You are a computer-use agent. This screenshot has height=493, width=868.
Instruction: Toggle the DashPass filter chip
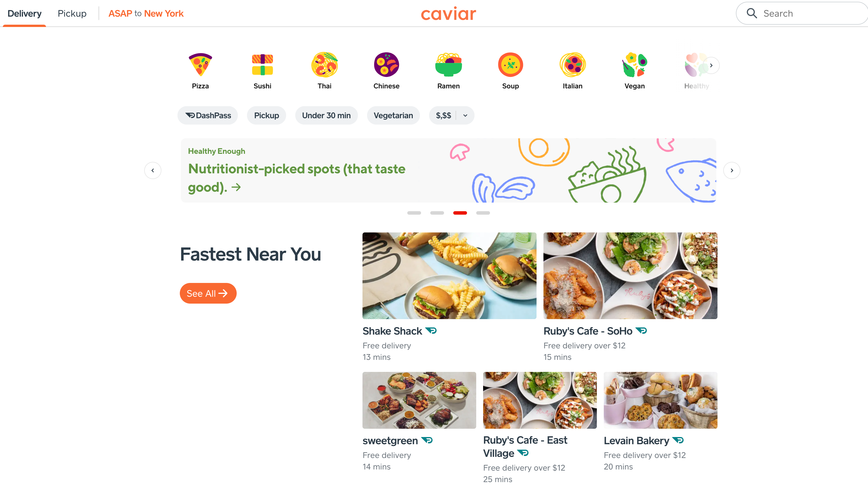point(208,115)
